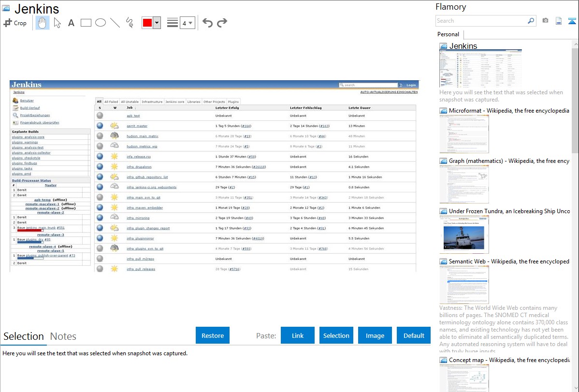Click the Default paste button
The width and height of the screenshot is (579, 392).
pos(414,335)
